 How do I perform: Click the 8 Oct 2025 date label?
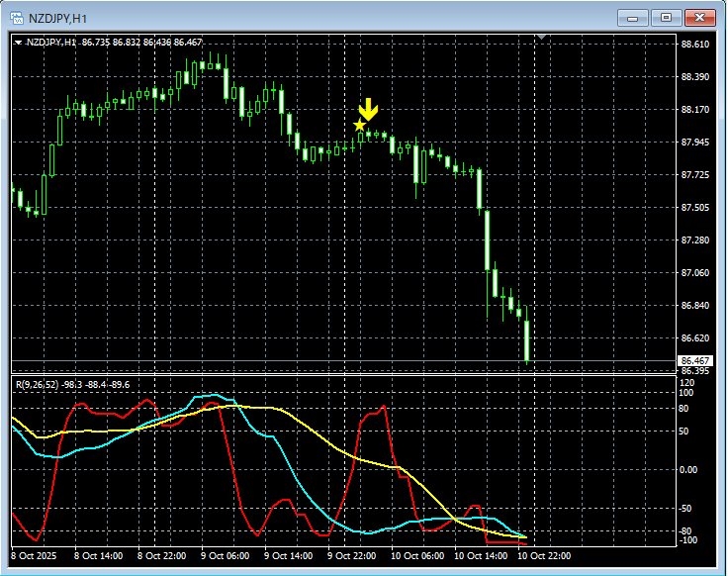coord(36,556)
